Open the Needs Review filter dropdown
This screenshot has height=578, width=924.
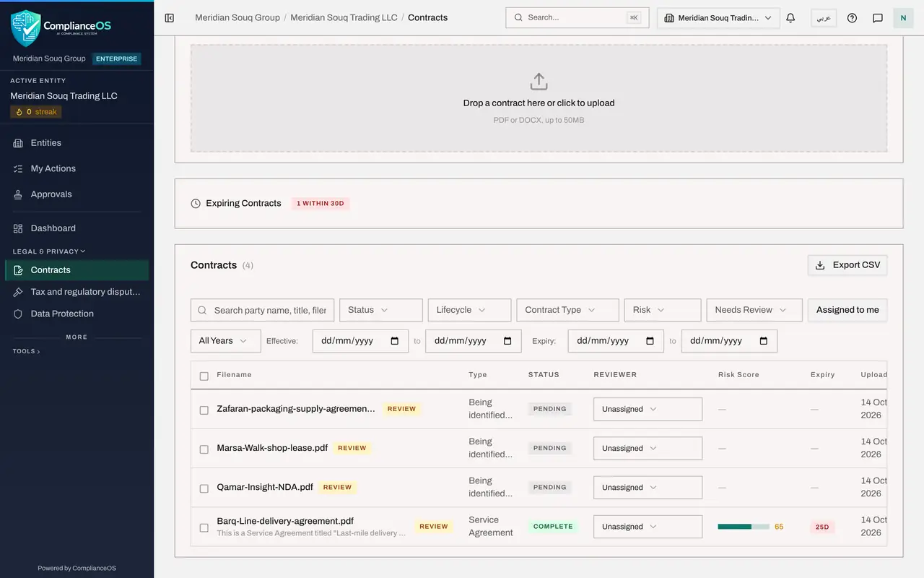(x=754, y=310)
